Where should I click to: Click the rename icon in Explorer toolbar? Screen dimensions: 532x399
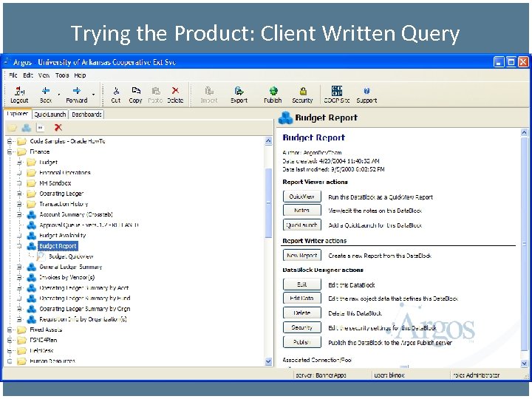pos(41,128)
